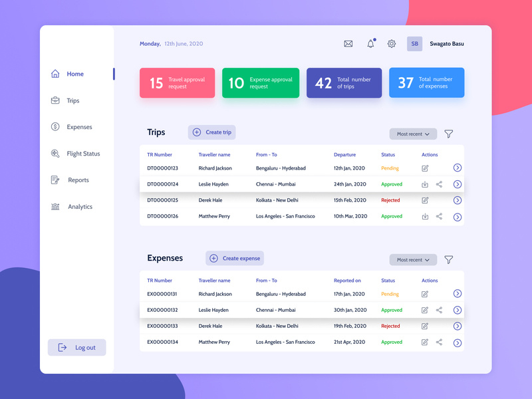Click the 21st Apr, 2020 date
The height and width of the screenshot is (399, 532).
point(349,342)
